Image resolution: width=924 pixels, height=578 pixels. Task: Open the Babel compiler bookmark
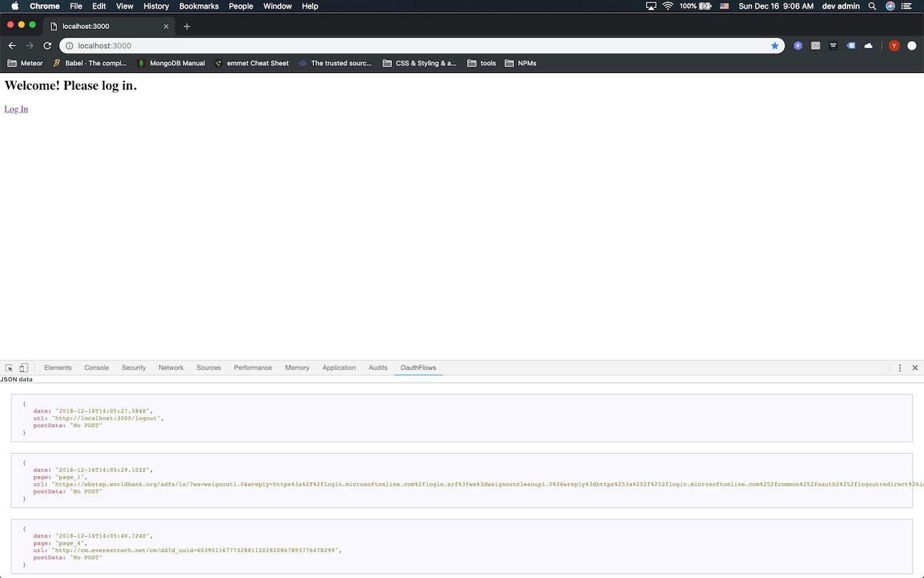click(x=90, y=63)
